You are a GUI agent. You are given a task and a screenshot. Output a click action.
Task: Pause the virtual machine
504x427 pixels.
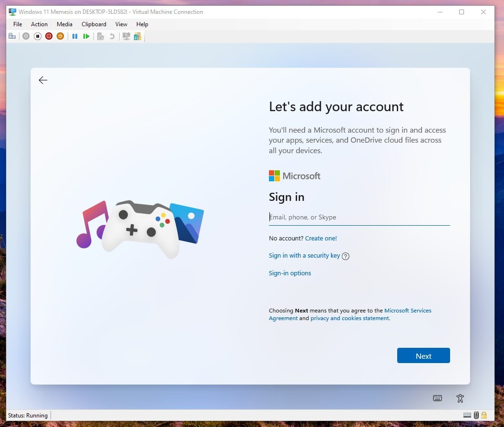(75, 36)
